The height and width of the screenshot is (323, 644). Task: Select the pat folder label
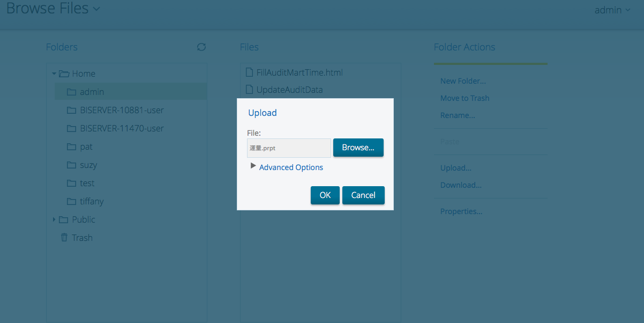86,147
